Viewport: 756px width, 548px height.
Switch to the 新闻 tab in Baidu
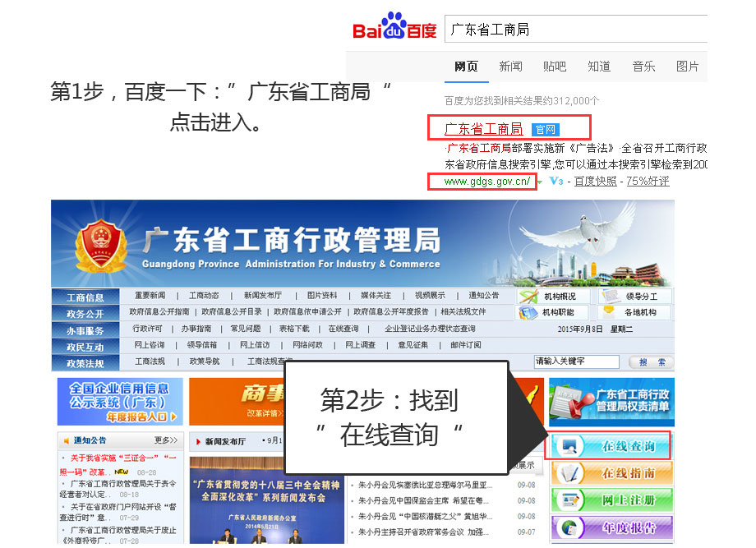[510, 67]
